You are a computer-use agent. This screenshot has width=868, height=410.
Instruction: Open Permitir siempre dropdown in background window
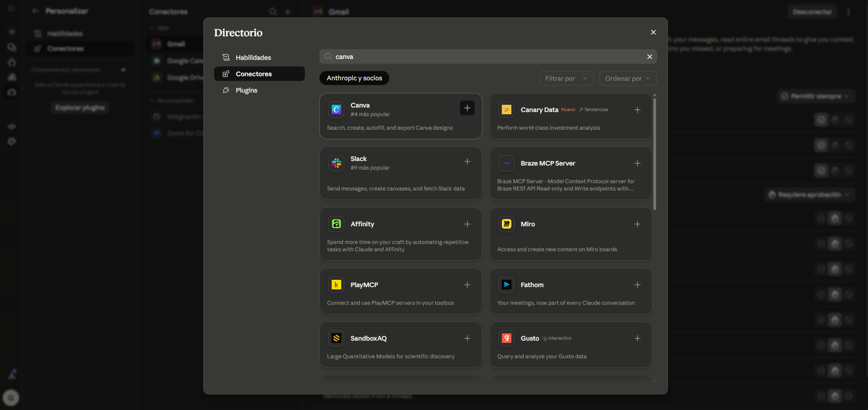pyautogui.click(x=816, y=96)
